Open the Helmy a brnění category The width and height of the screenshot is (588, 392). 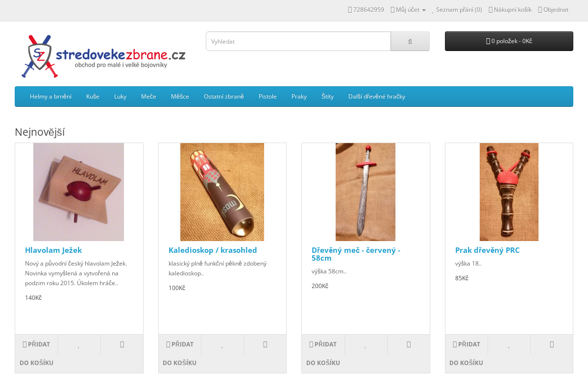point(50,97)
